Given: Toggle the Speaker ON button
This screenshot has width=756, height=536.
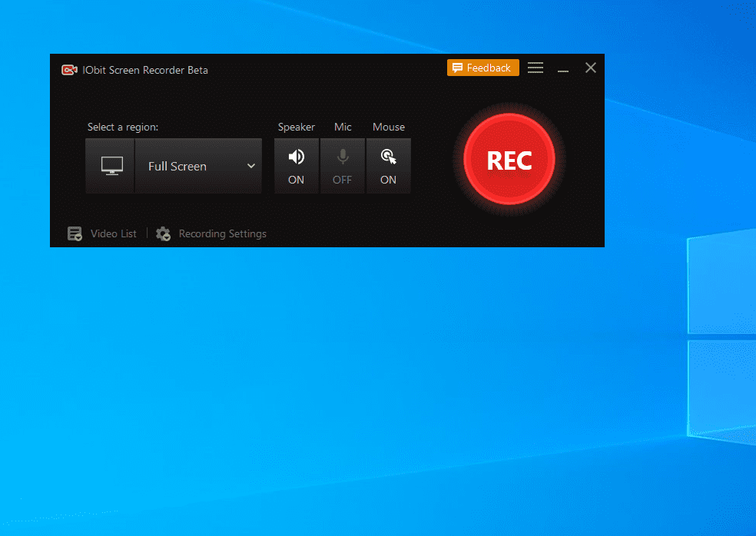Looking at the screenshot, I should (296, 166).
